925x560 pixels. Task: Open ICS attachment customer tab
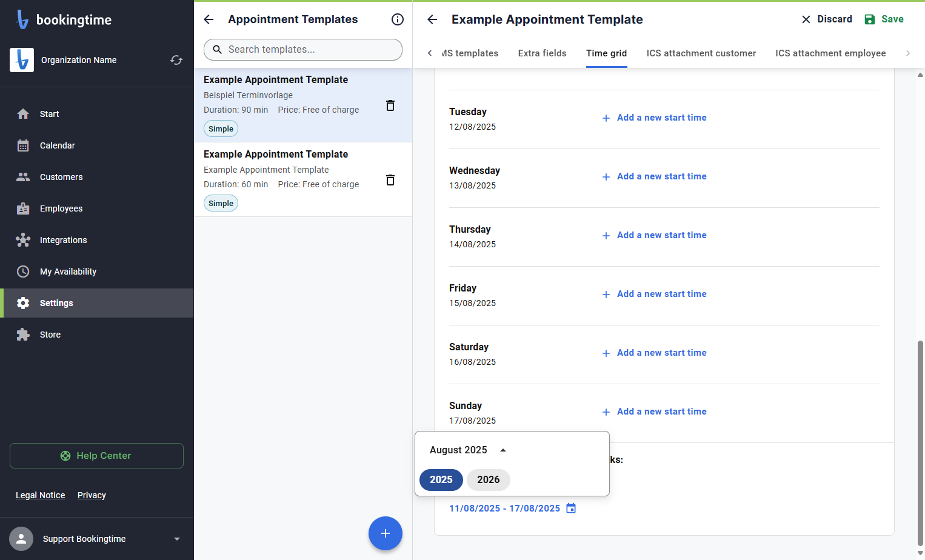pyautogui.click(x=701, y=53)
